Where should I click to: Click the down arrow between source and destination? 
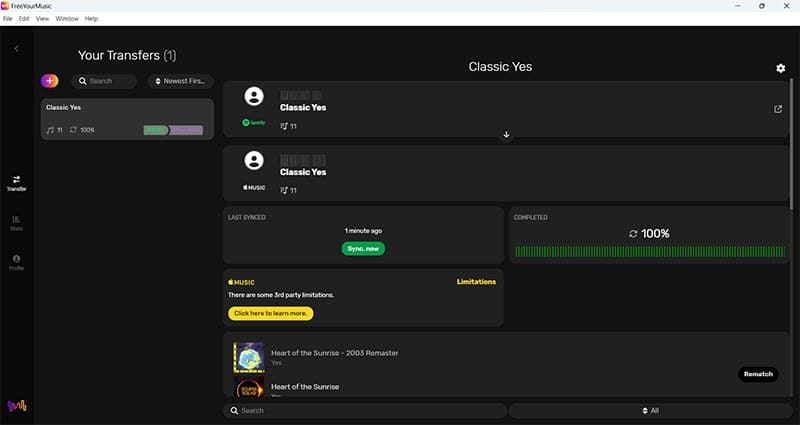[x=506, y=135]
